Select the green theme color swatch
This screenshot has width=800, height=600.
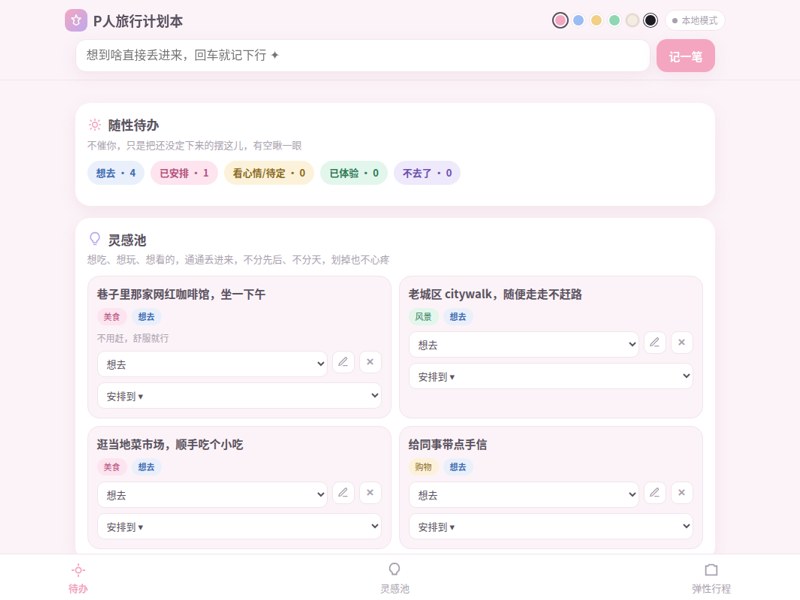point(614,20)
